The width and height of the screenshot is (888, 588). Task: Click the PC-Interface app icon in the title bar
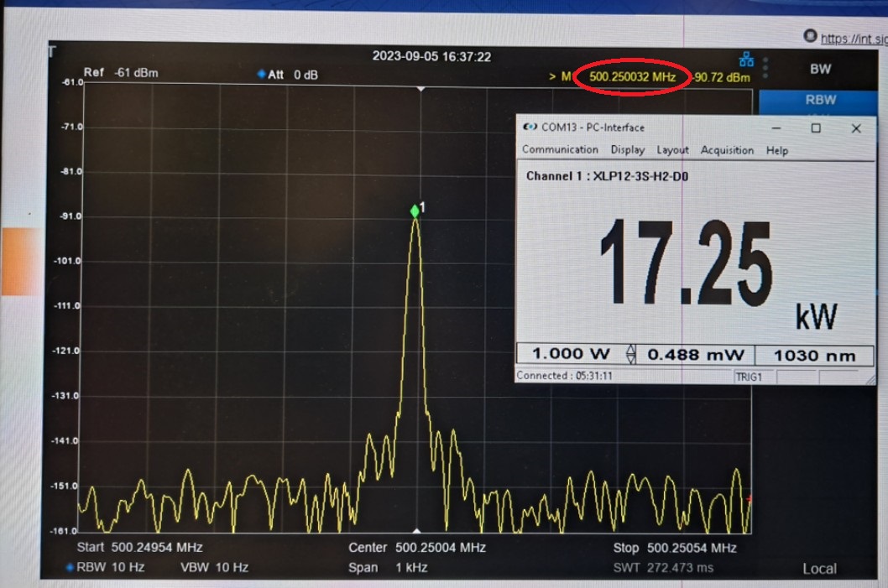(x=530, y=127)
